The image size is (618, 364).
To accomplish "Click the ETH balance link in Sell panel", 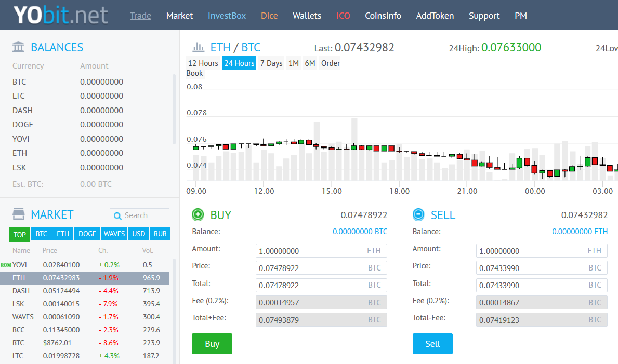I will pos(580,232).
